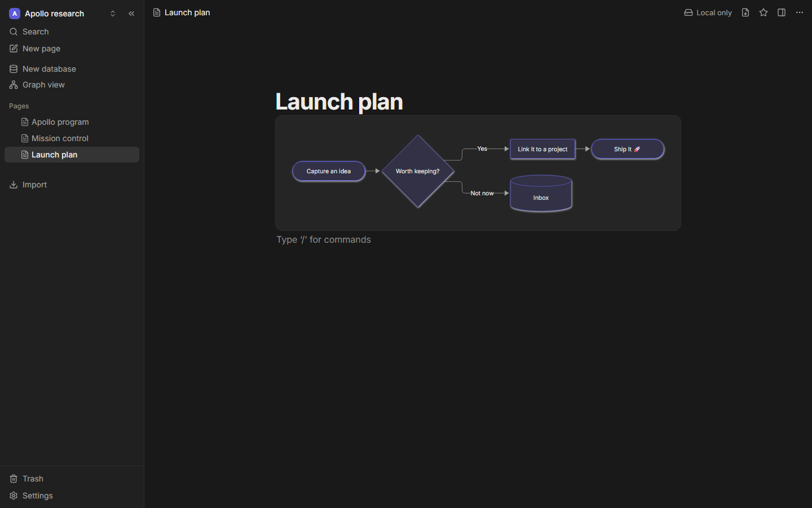Click the Launch plan page title heading

tap(339, 102)
